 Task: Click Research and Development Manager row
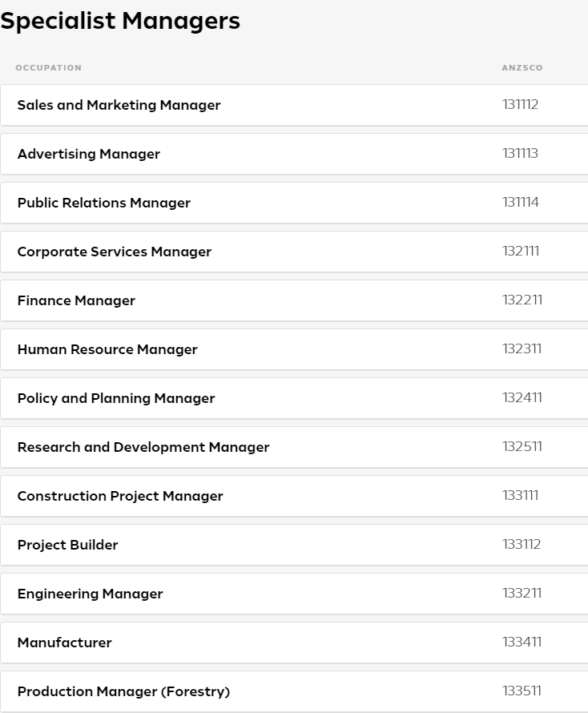[143, 447]
